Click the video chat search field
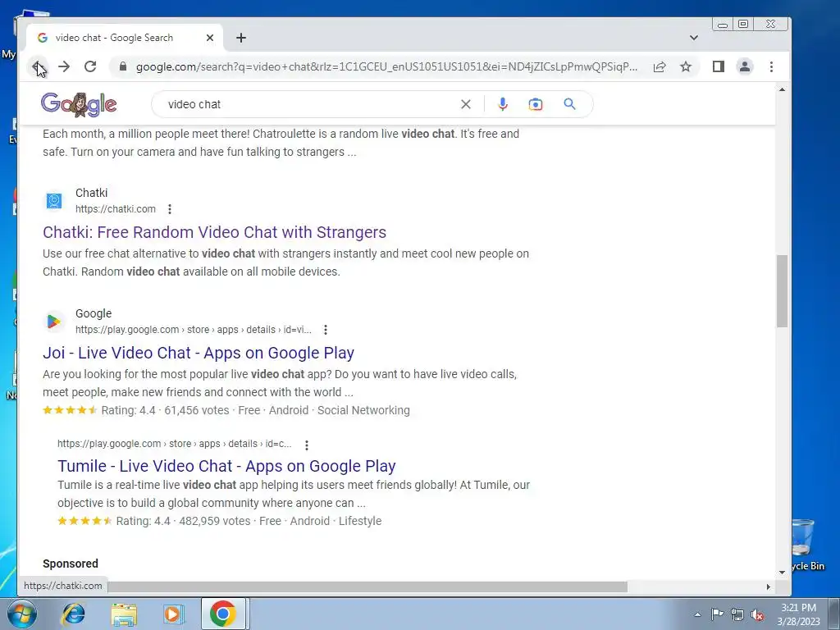The width and height of the screenshot is (840, 630). (x=311, y=104)
